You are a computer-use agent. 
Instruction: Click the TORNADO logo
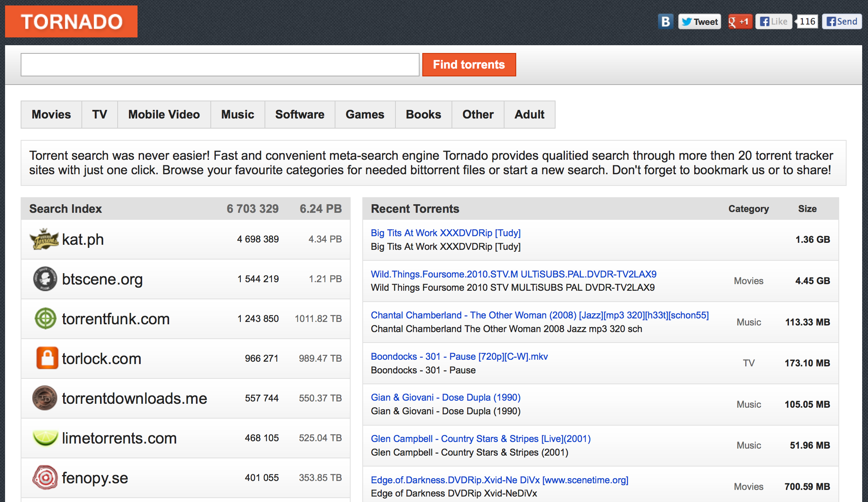coord(71,21)
